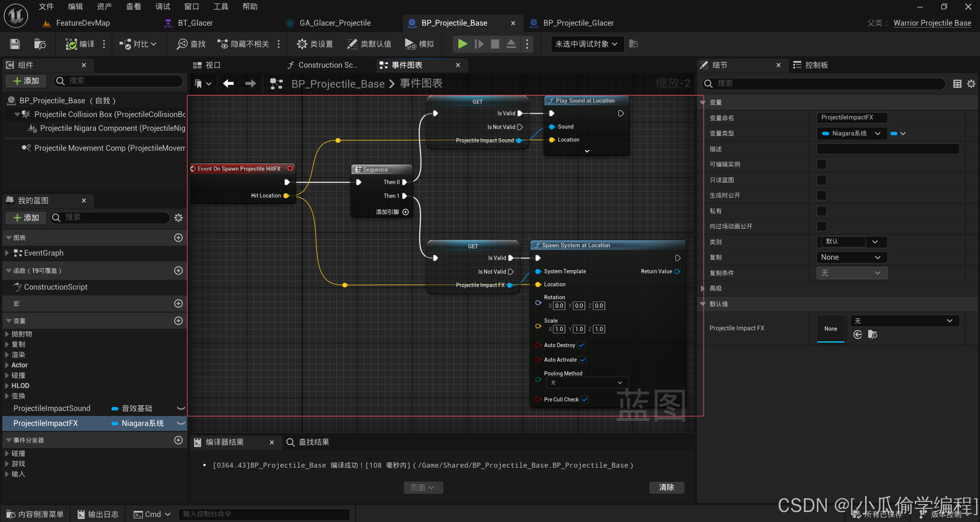The image size is (980, 522).
Task: Click the Browse to asset icon in toolbar
Action: click(40, 44)
